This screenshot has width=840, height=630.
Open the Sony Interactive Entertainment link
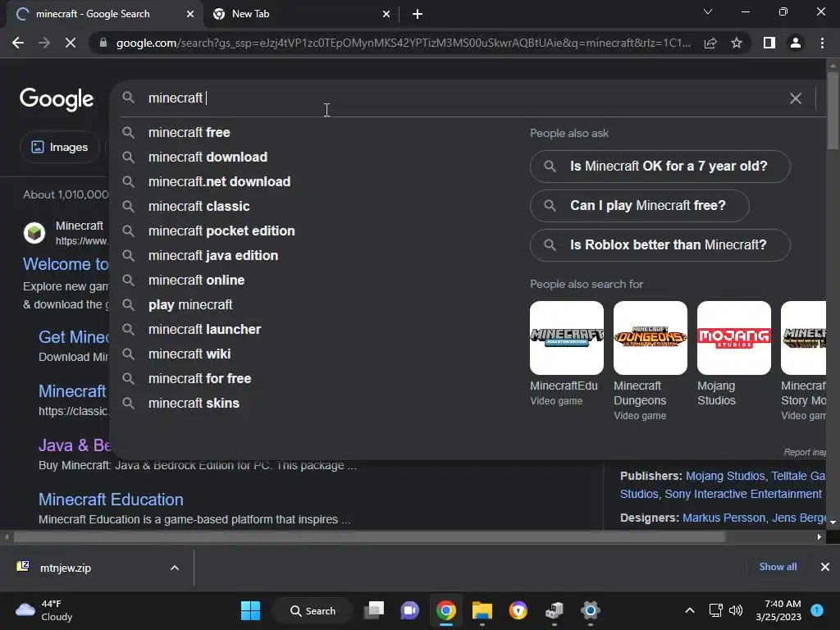point(743,494)
